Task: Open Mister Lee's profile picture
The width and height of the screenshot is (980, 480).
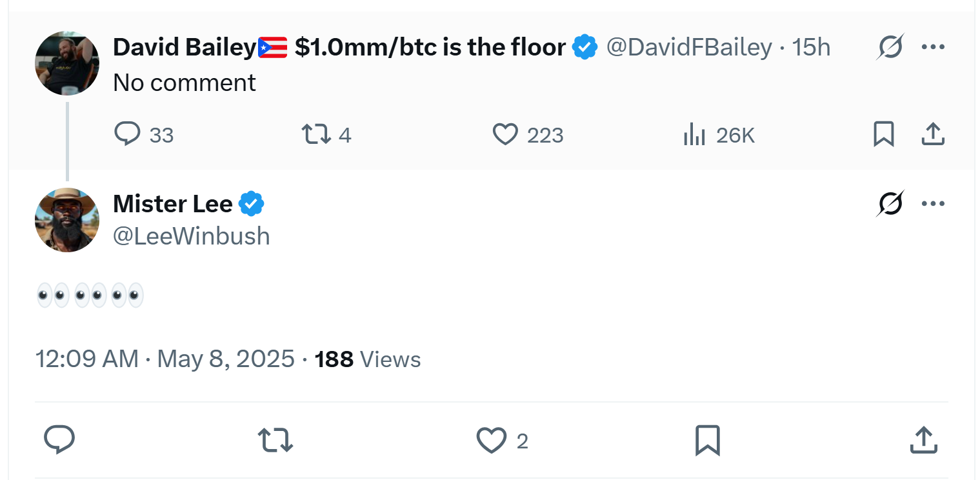Action: 67,220
